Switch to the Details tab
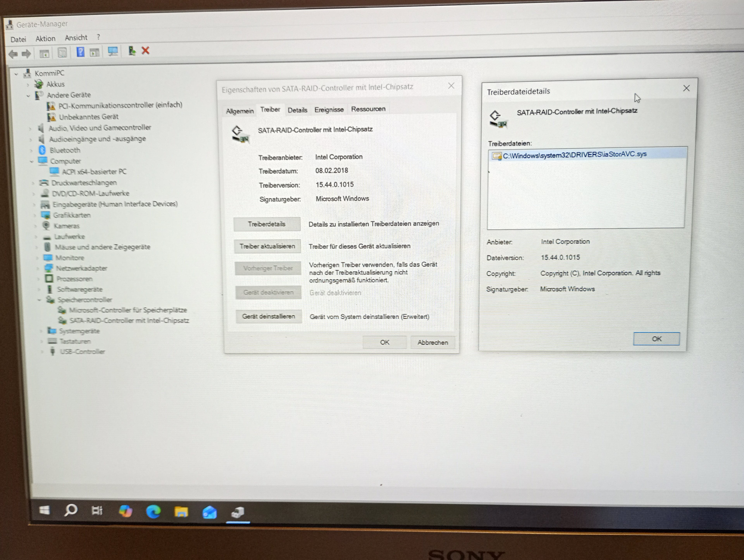This screenshot has width=744, height=560. click(x=297, y=110)
